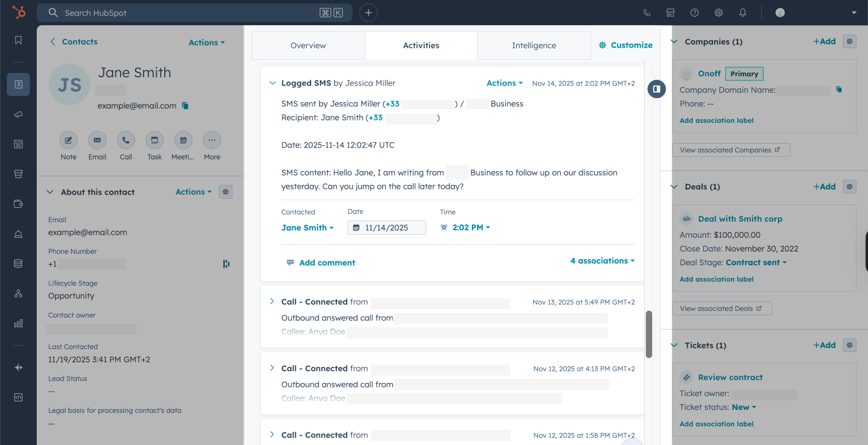Click View associated Deals button
The image size is (868, 445).
click(722, 308)
